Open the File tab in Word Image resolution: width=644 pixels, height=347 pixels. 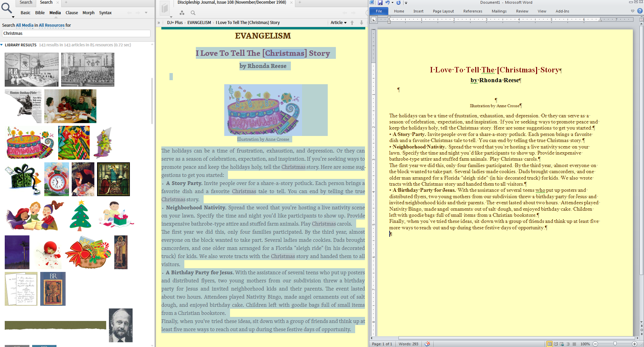click(379, 11)
